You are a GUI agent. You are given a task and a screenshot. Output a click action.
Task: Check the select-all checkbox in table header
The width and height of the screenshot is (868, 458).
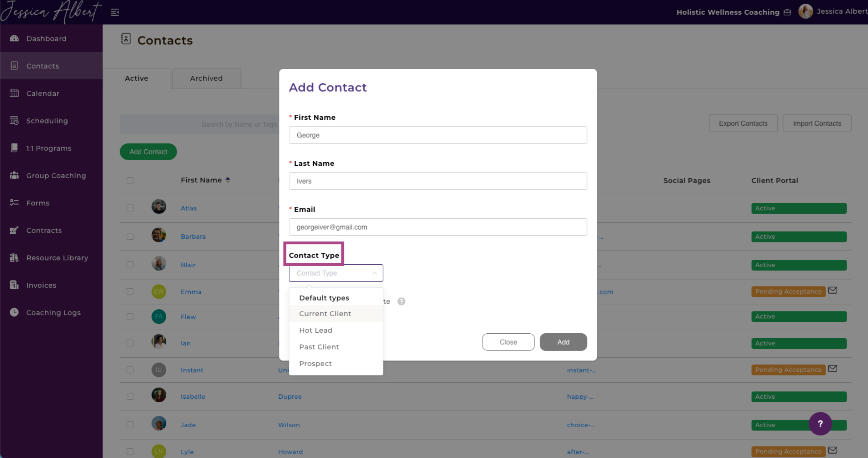tap(130, 180)
